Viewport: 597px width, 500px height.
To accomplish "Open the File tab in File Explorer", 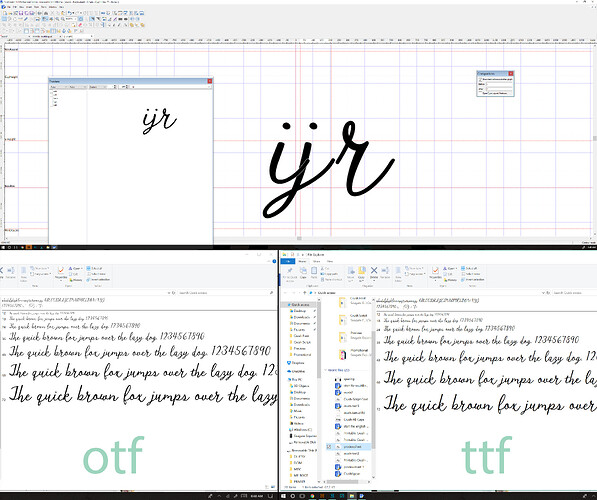I will 287,261.
